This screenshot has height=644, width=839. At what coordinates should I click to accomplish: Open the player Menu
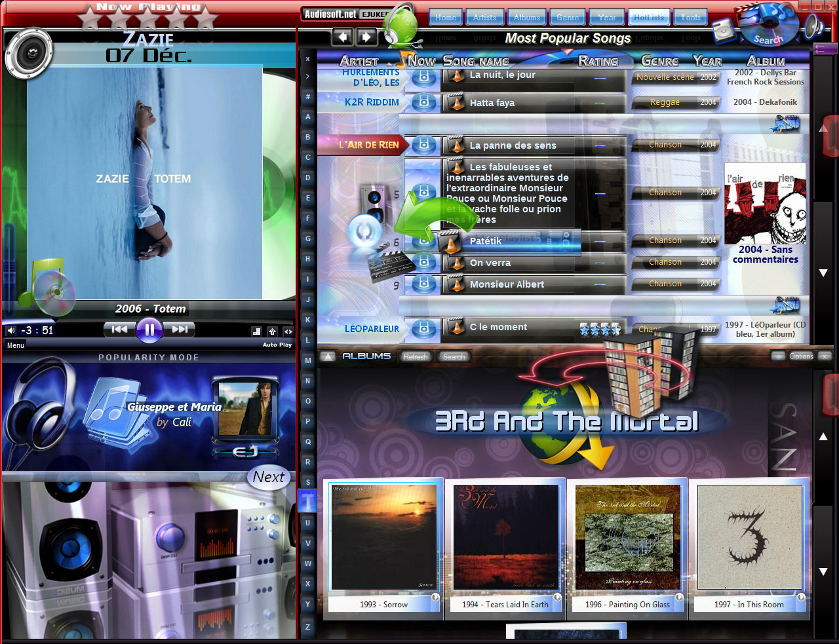point(16,345)
